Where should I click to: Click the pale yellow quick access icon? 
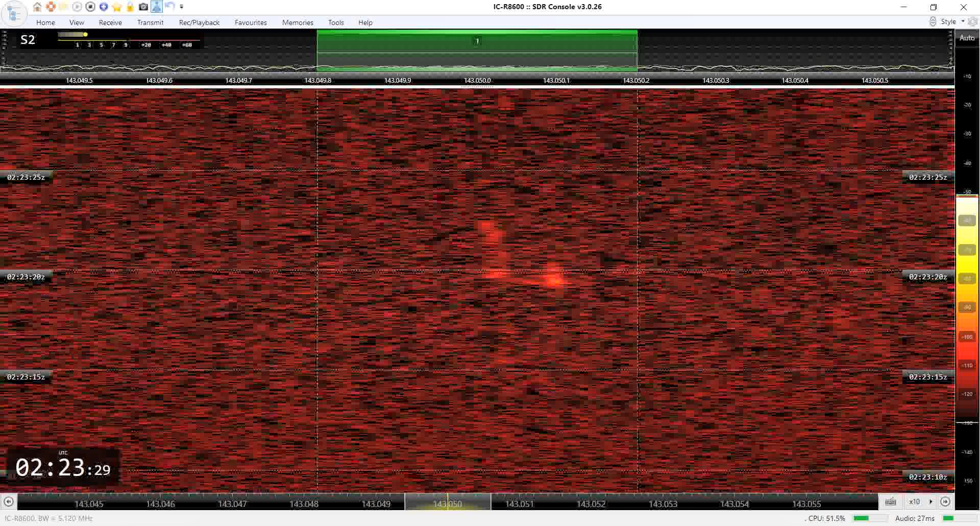click(64, 7)
